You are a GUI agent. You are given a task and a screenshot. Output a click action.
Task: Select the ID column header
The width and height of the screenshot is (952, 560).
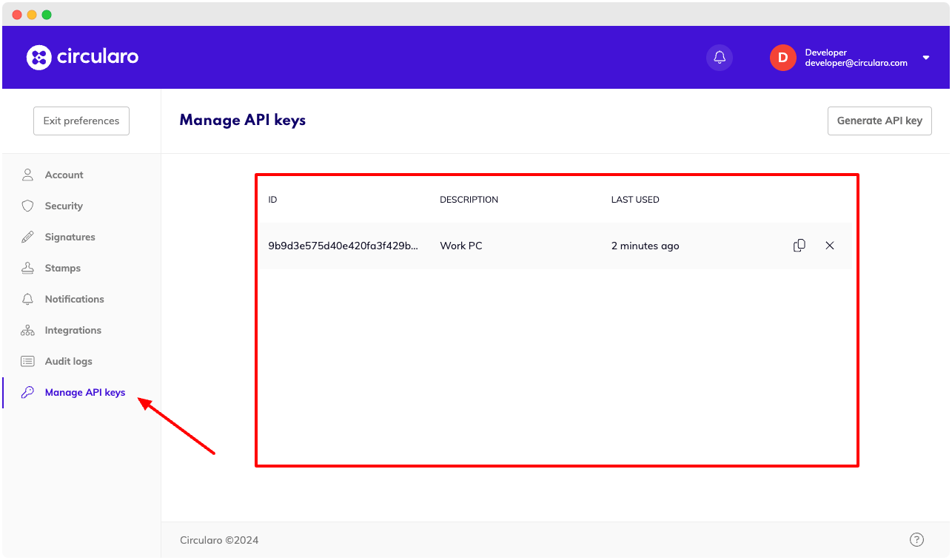click(272, 199)
